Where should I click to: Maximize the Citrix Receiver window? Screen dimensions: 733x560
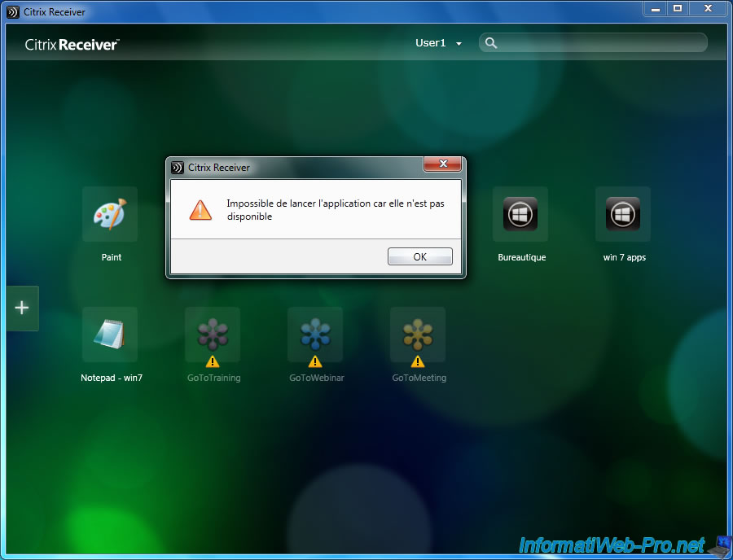point(678,9)
